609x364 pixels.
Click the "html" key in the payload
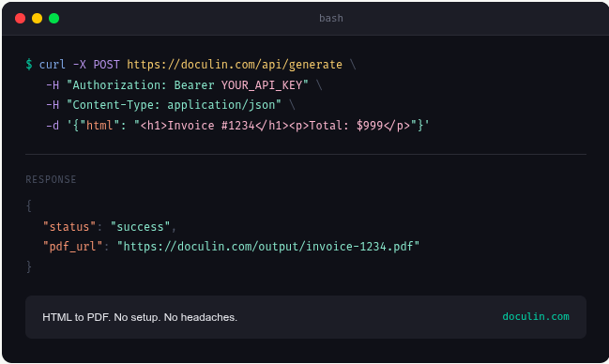[x=99, y=126]
